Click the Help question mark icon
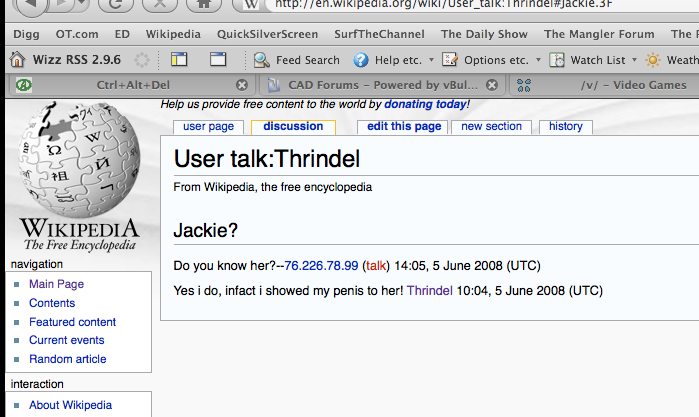 (361, 60)
